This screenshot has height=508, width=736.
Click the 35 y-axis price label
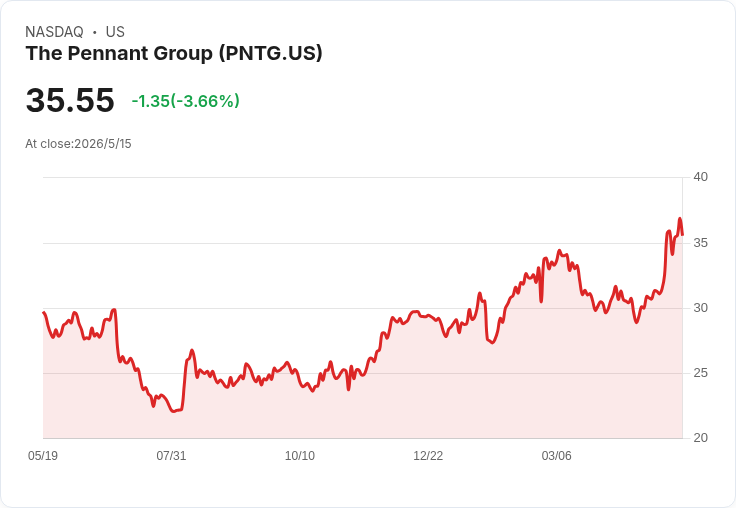(x=701, y=243)
